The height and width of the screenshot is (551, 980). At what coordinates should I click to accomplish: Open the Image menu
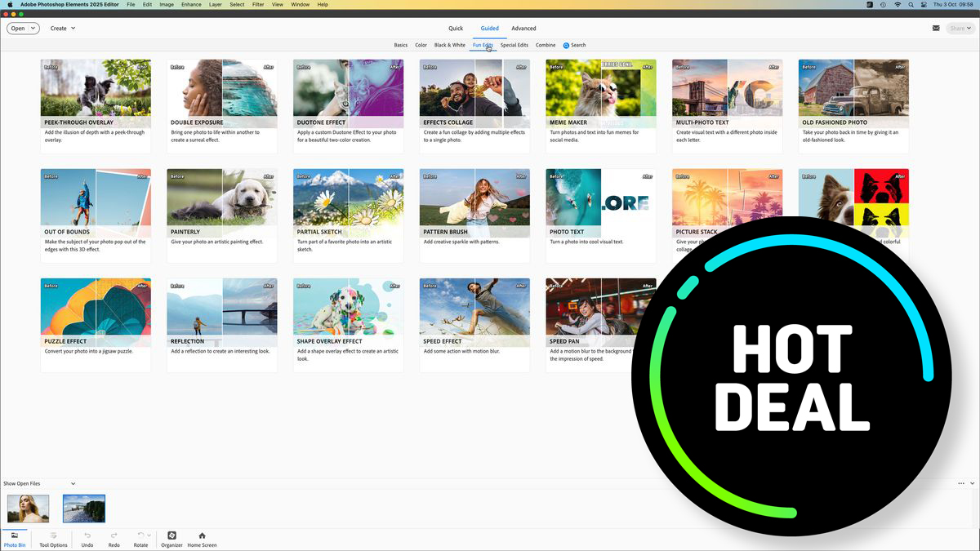167,4
